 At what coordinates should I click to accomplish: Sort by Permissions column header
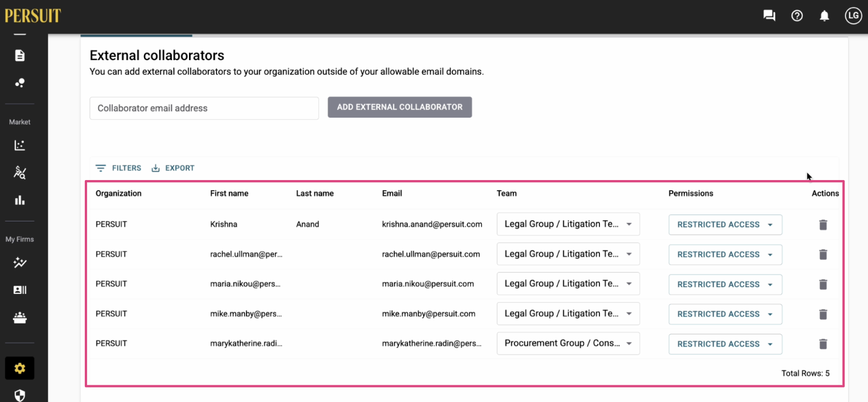tap(691, 193)
